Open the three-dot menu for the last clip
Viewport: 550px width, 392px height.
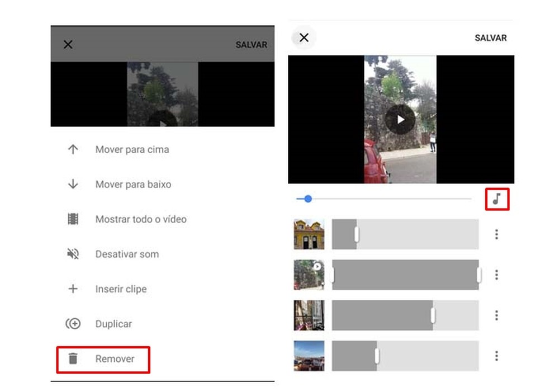[x=496, y=356]
